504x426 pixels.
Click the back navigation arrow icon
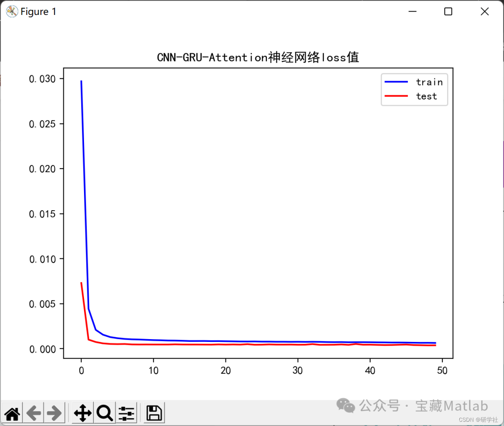pos(33,413)
